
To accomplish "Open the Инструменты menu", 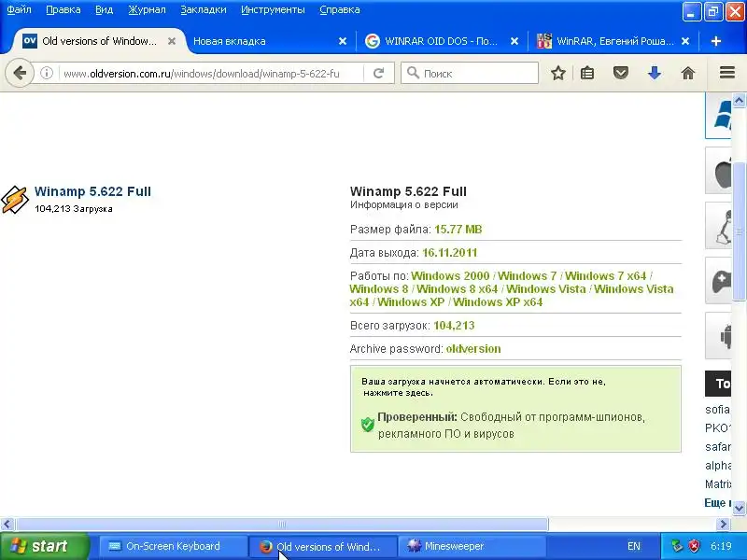I will coord(273,9).
